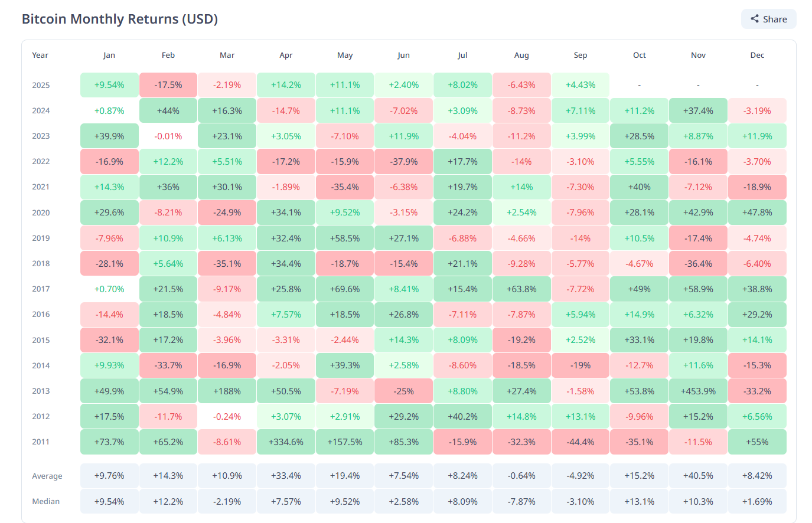
Task: Click the -37.9% cell for June 2022
Action: (x=403, y=161)
